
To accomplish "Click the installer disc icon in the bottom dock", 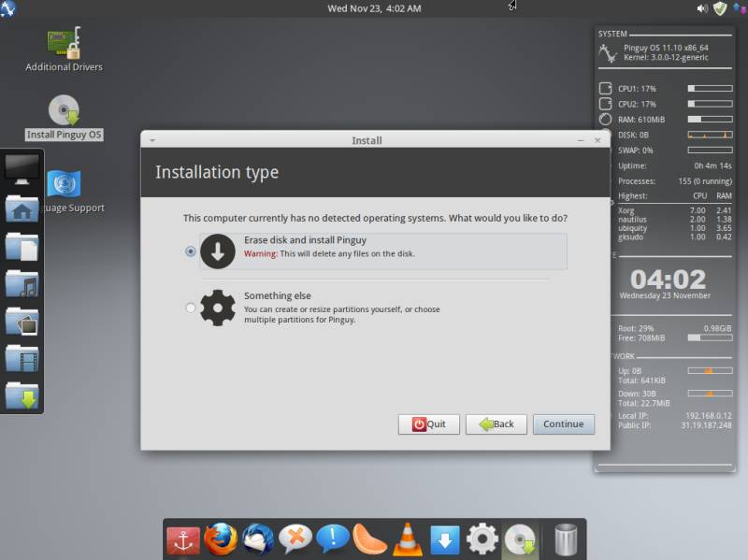I will 520,539.
